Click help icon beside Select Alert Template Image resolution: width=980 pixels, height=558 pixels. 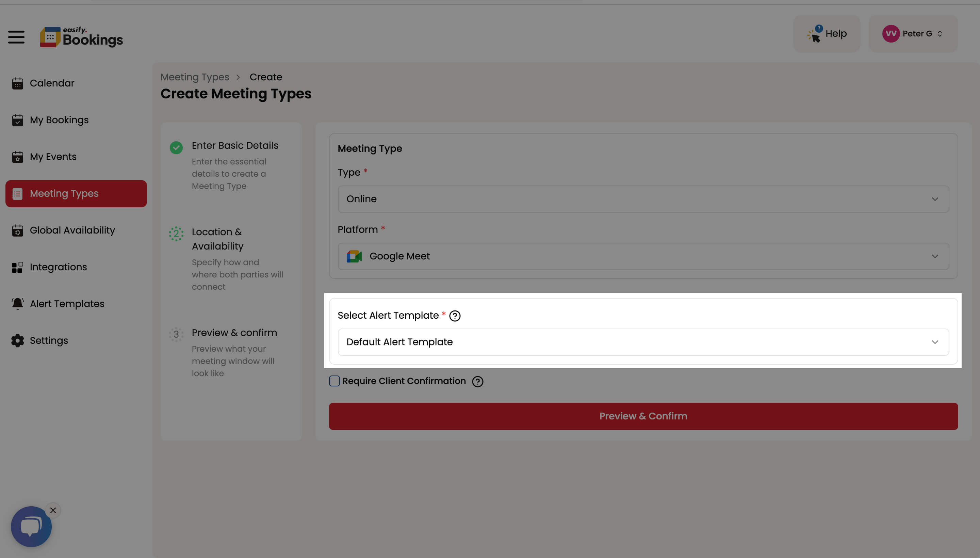[x=455, y=316]
